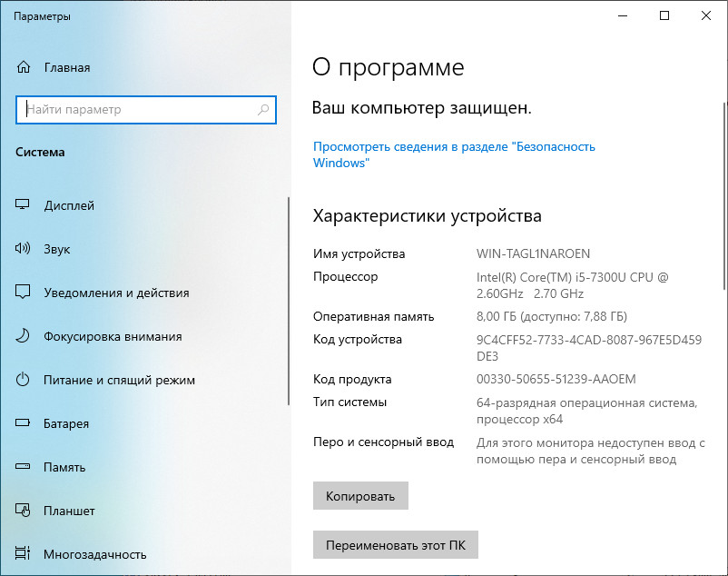Viewport: 728px width, 576px height.
Task: Click the moon icon for Фокусировка внимания
Action: 24,336
